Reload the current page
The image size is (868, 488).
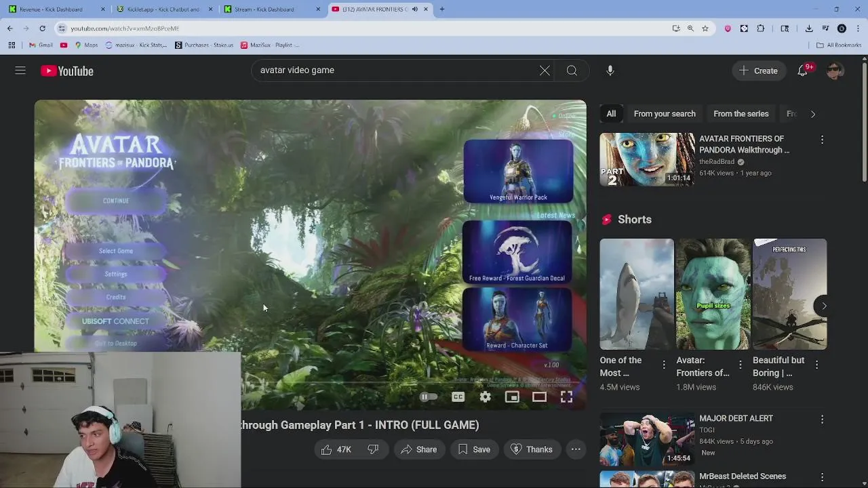pyautogui.click(x=42, y=28)
